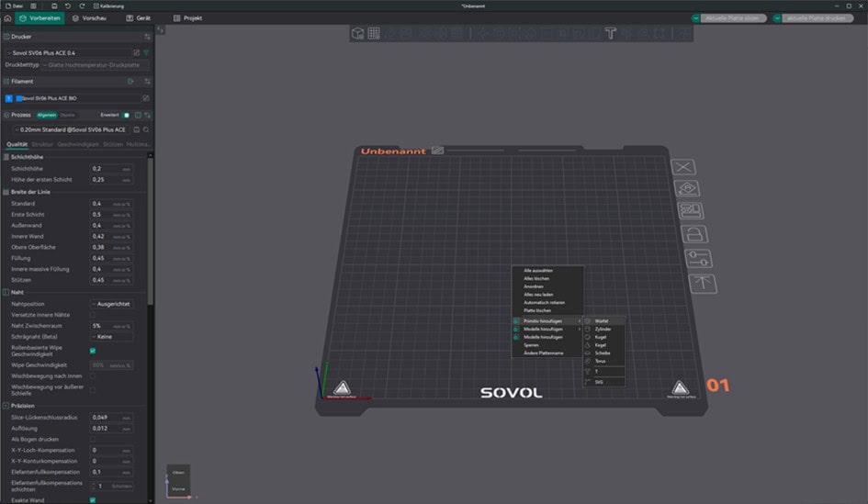Screen dimensions: 868x504
Task: Open the Nahtposition dropdown
Action: (x=111, y=303)
